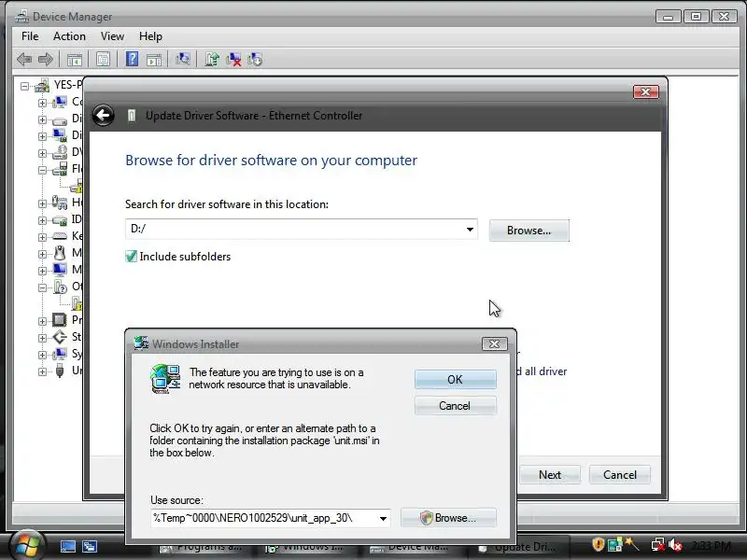This screenshot has height=560, width=747.
Task: Expand the Computer category node
Action: coord(42,103)
